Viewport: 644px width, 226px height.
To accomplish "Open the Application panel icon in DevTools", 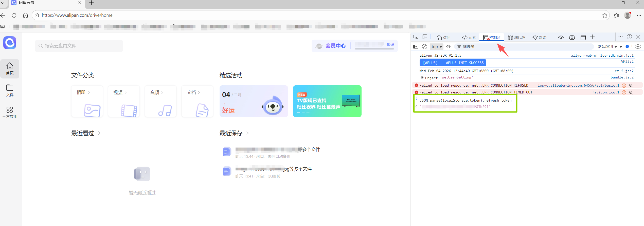I will [583, 38].
